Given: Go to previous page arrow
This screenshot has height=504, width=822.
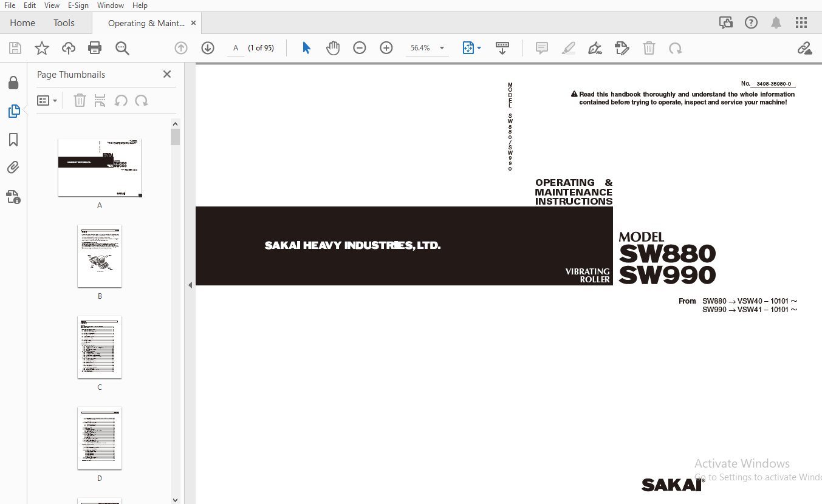Looking at the screenshot, I should (x=181, y=48).
